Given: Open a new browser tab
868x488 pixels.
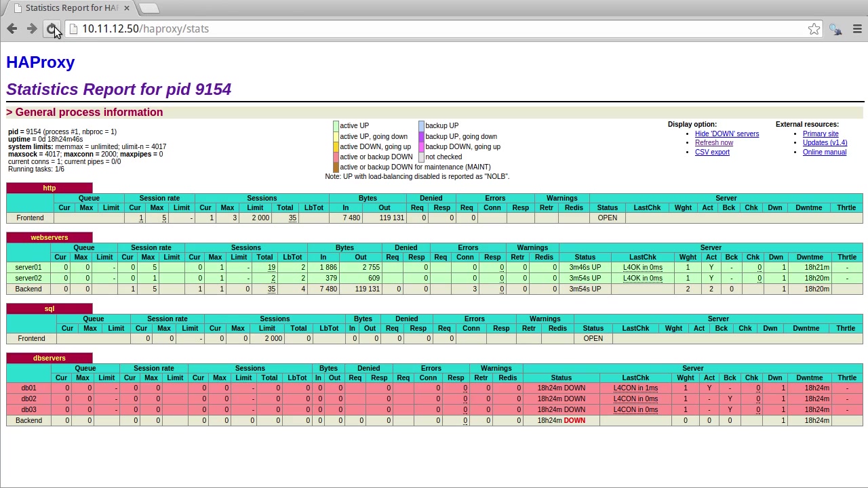Looking at the screenshot, I should pos(149,8).
